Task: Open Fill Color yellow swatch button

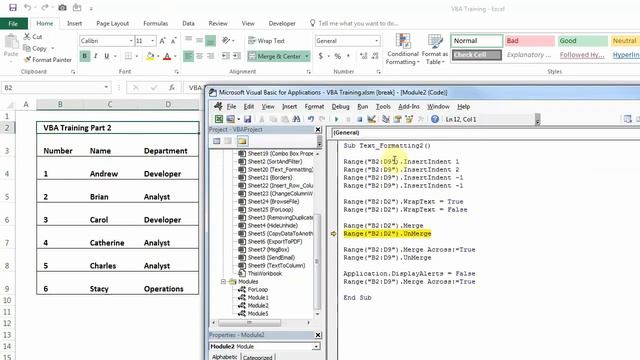Action: 150,56
